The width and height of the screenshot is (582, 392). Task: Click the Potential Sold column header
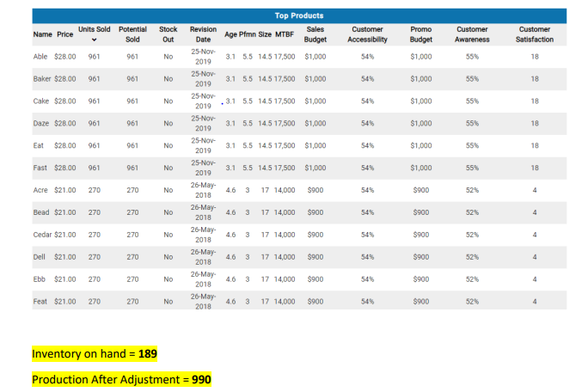[132, 34]
